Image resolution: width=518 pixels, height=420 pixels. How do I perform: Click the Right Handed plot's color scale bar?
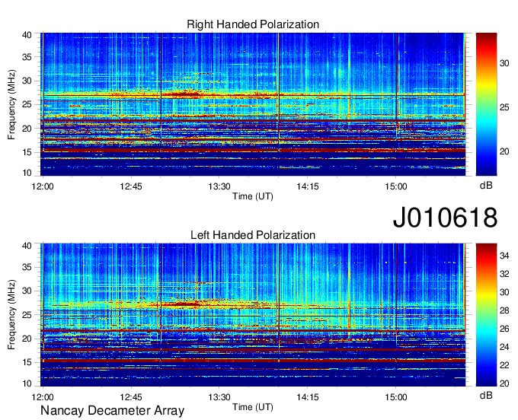click(486, 104)
